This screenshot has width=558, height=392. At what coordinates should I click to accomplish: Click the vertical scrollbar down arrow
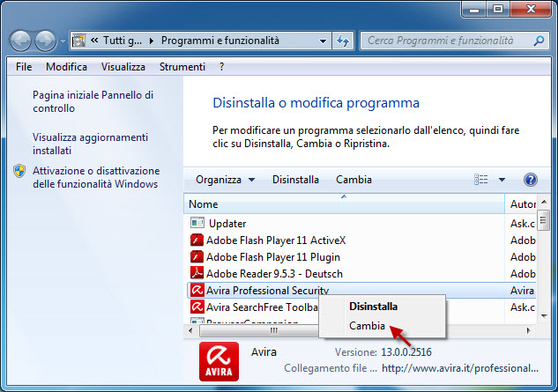pos(544,316)
